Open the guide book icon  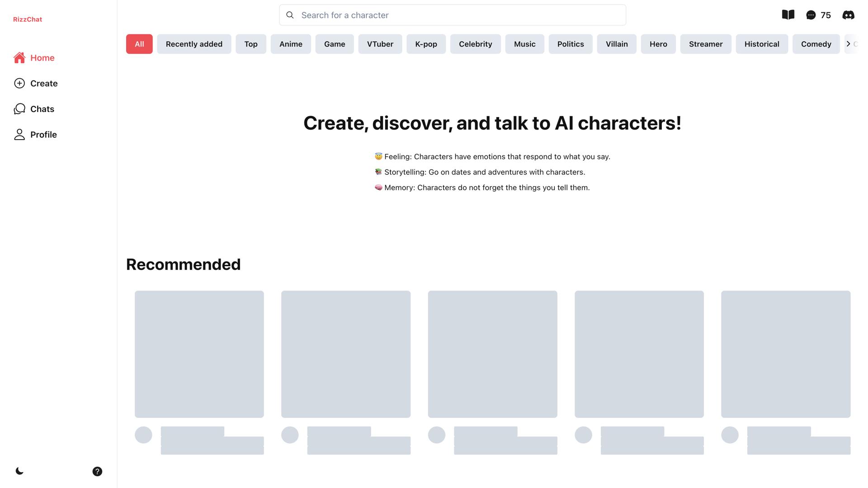click(x=788, y=15)
